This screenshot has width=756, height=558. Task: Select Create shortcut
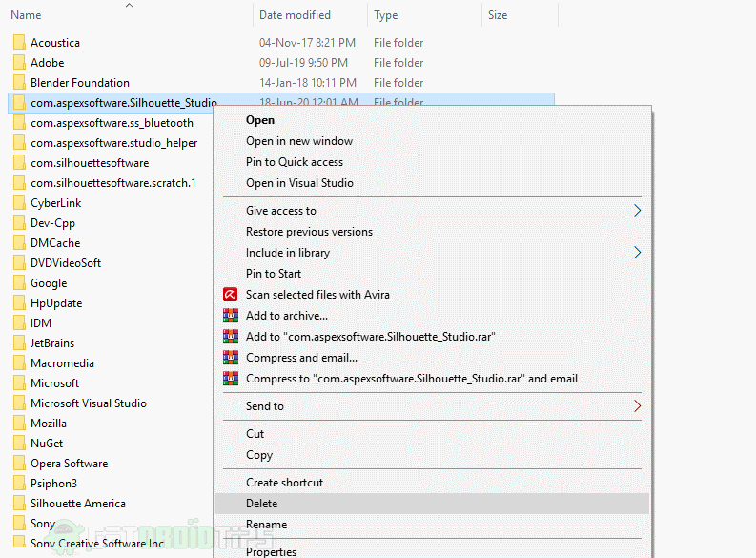pyautogui.click(x=284, y=483)
